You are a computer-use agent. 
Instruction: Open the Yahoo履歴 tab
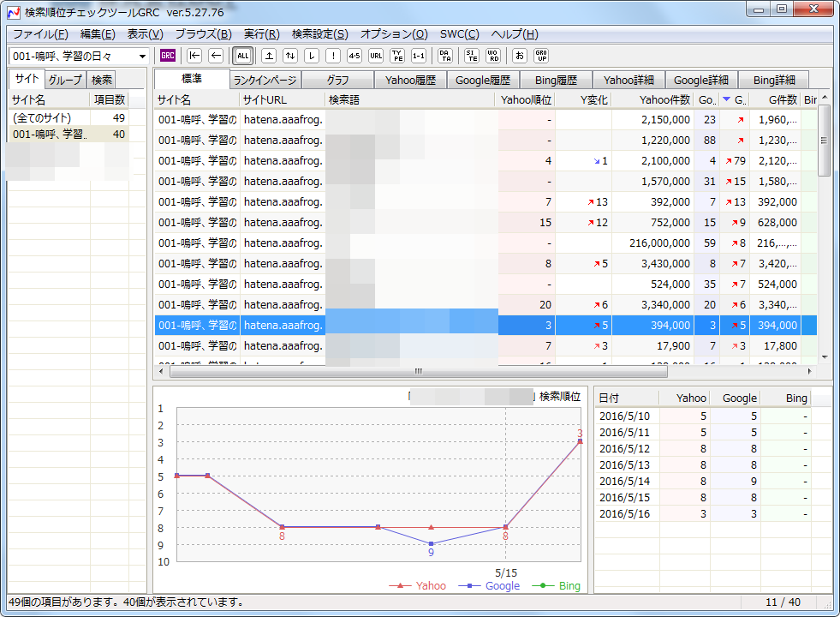(x=410, y=80)
